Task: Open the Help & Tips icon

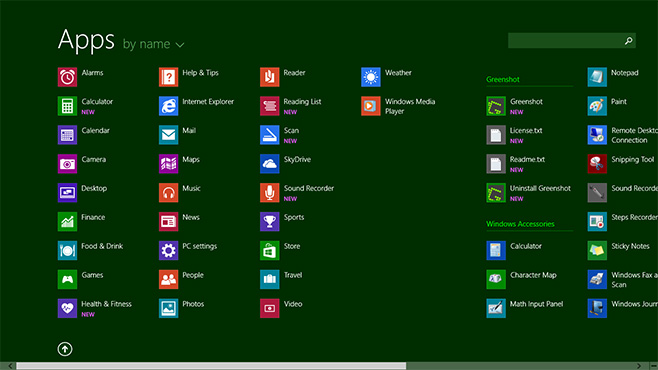Action: coord(168,77)
